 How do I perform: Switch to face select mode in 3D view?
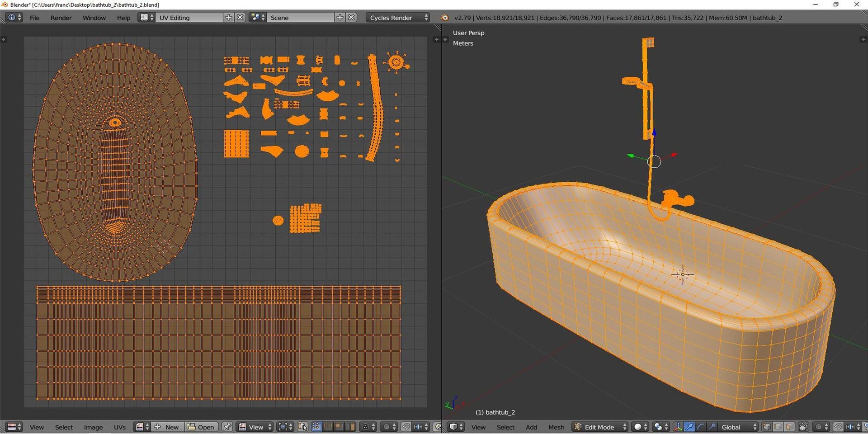(x=789, y=427)
